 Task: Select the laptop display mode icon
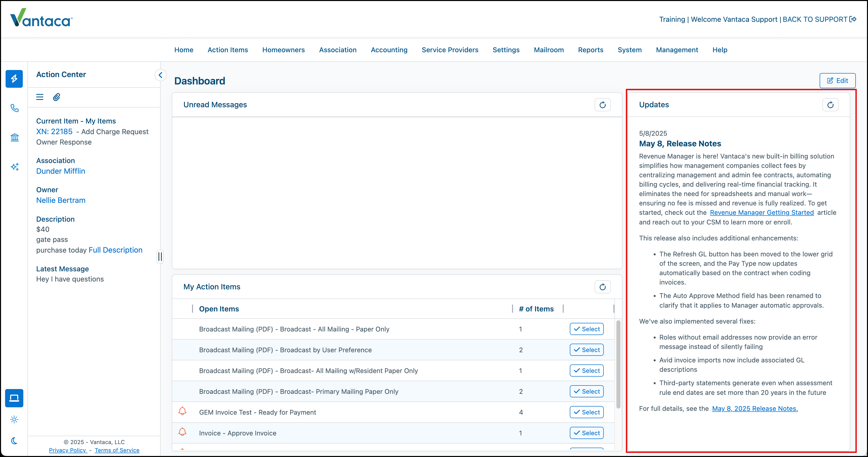click(x=14, y=398)
